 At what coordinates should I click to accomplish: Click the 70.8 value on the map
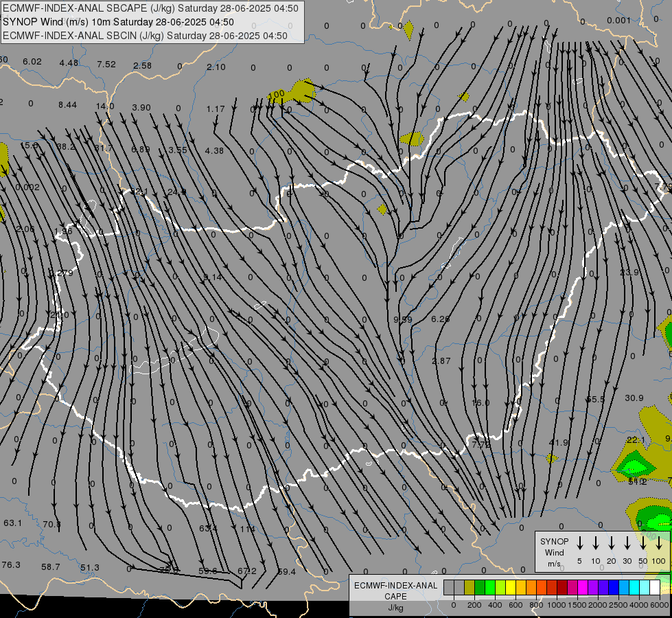pyautogui.click(x=51, y=524)
